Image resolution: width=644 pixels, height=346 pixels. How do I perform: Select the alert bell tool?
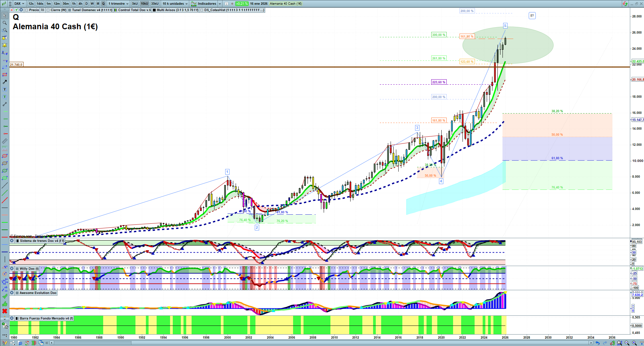tap(5, 45)
